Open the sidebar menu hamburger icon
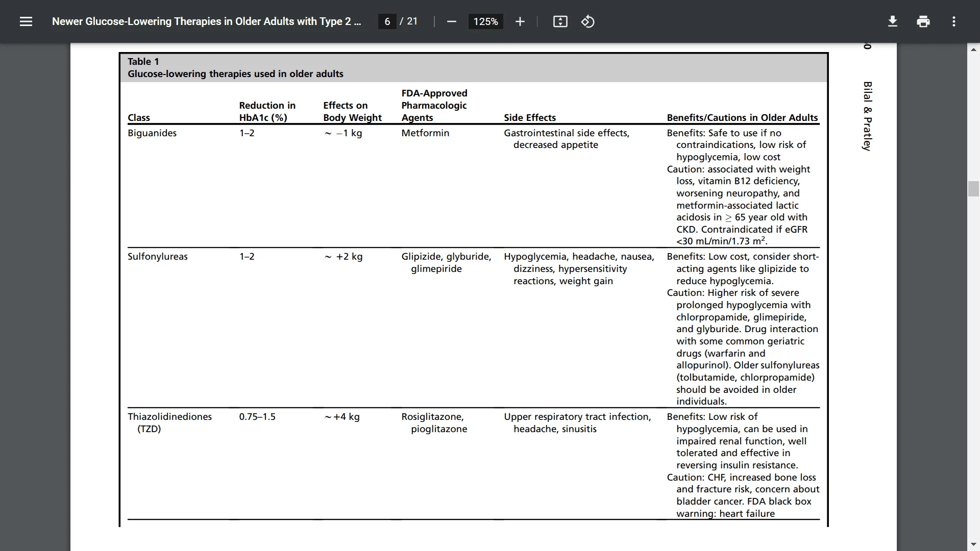980x551 pixels. (x=26, y=21)
